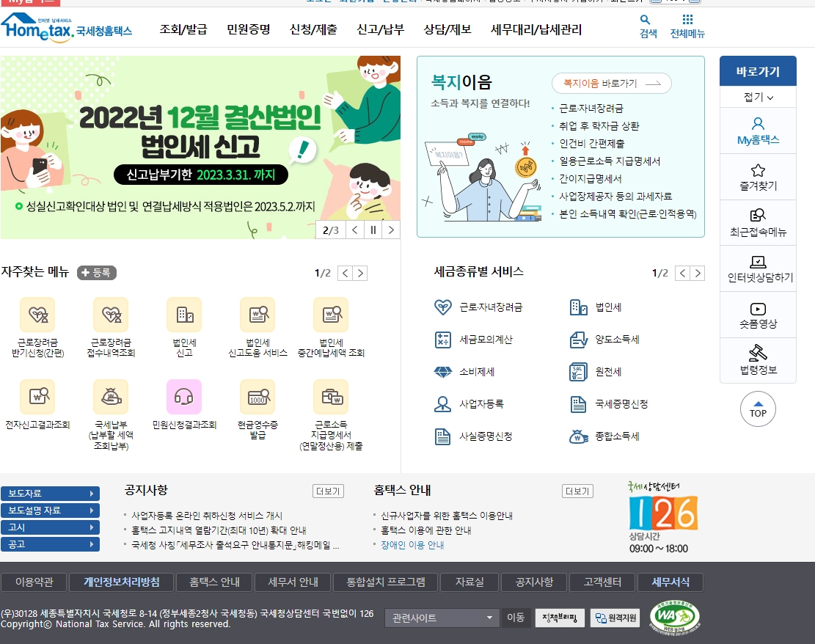Go to previous 세금종류별 서비스 page
This screenshot has width=815, height=644.
(x=682, y=273)
